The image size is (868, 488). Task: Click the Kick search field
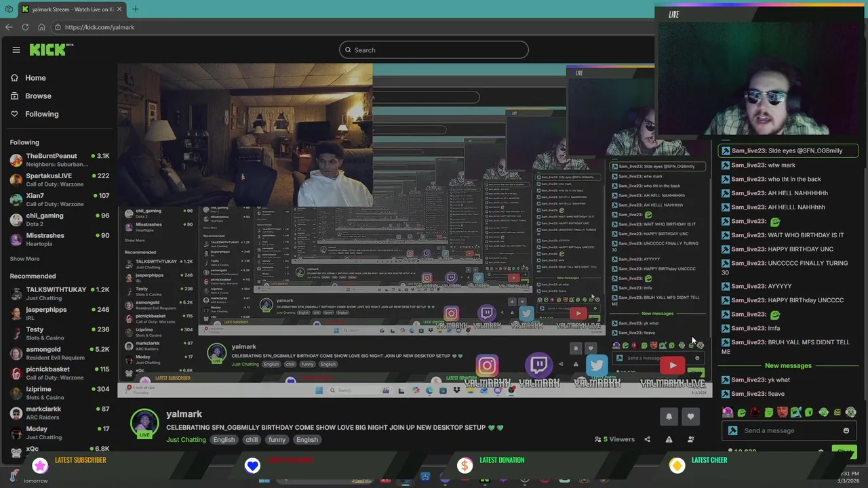pos(433,49)
